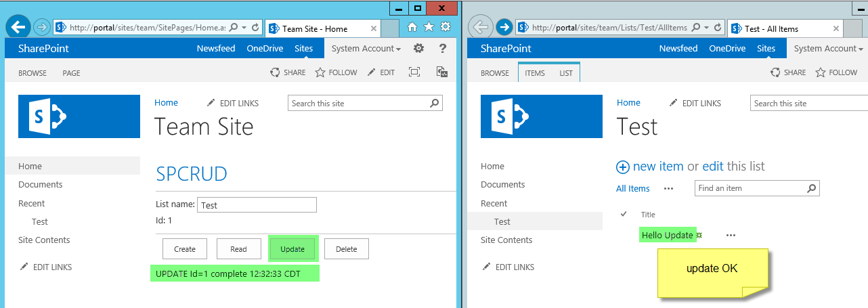Click the edit this list link
The height and width of the screenshot is (308, 868).
point(713,167)
